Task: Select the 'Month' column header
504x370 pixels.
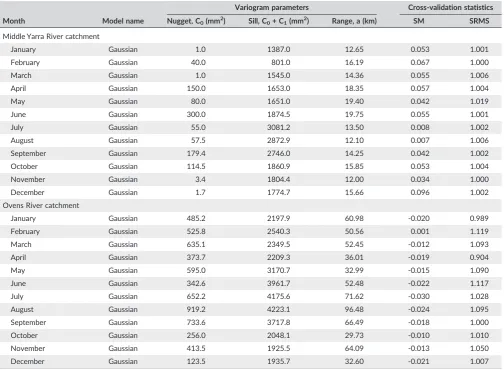Action: pos(14,21)
